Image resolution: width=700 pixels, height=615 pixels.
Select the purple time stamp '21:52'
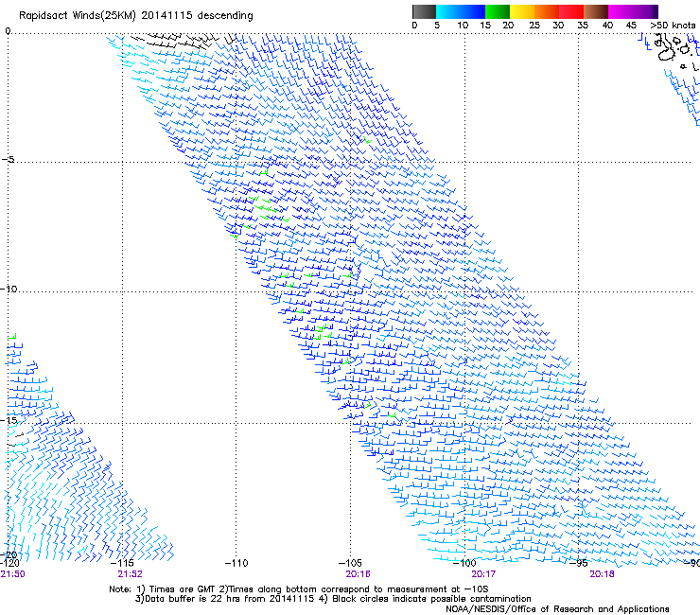pos(131,574)
